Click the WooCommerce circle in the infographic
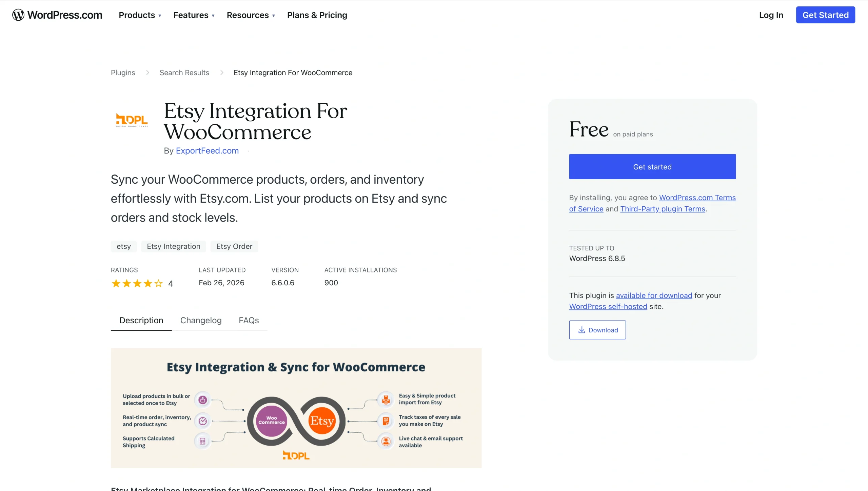The height and width of the screenshot is (491, 868). tap(271, 421)
